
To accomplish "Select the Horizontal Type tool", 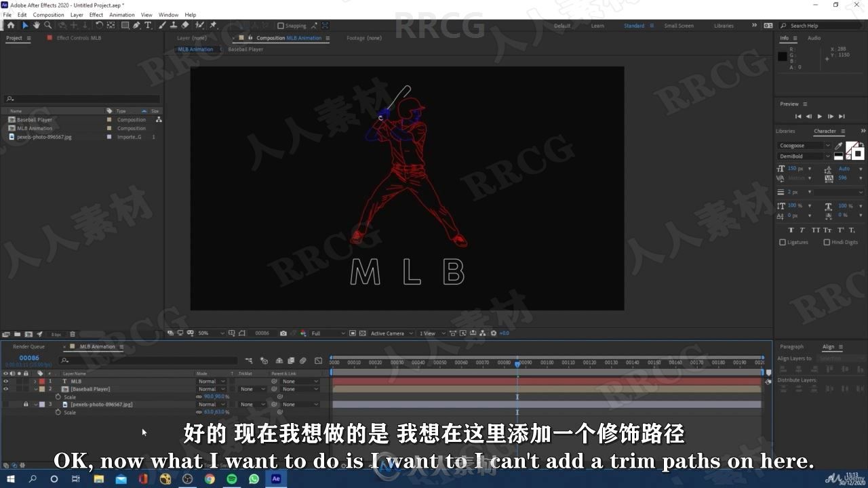I will pos(148,25).
